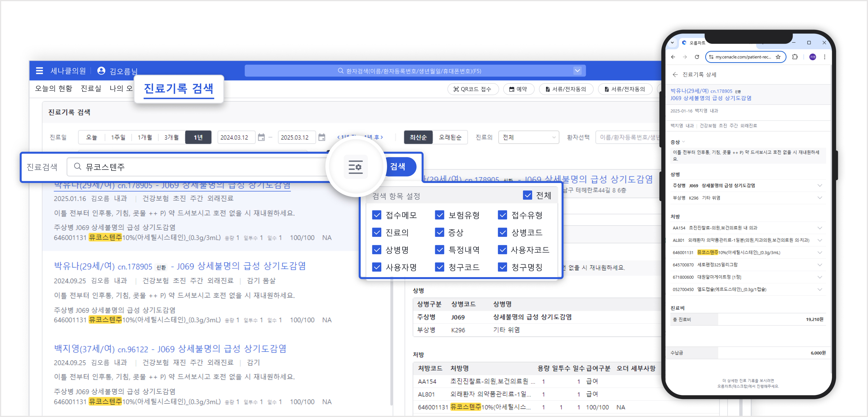Click the search settings filter icon
Screen dimensions: 868x417
click(355, 167)
